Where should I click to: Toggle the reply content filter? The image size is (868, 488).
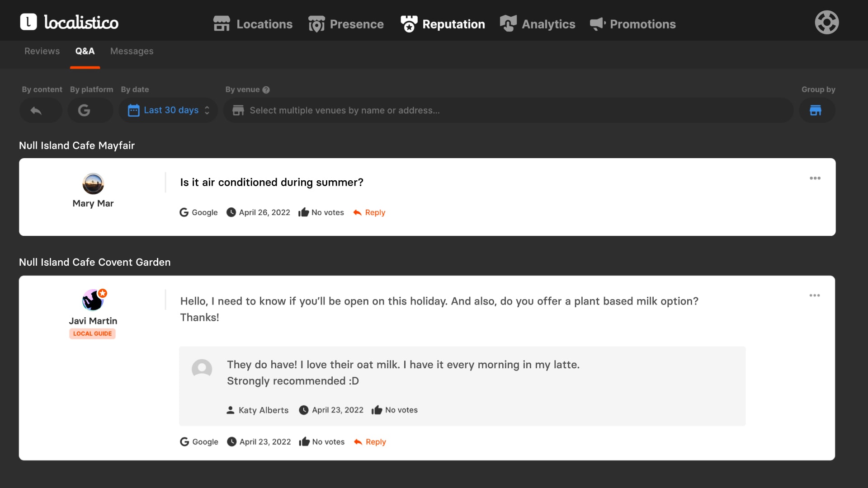(36, 110)
